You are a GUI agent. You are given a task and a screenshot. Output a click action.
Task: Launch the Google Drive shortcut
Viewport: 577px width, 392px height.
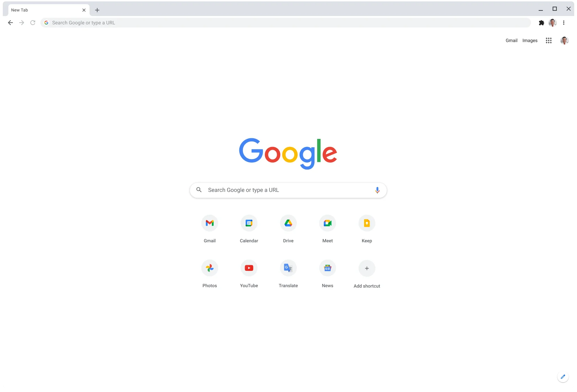coord(288,223)
